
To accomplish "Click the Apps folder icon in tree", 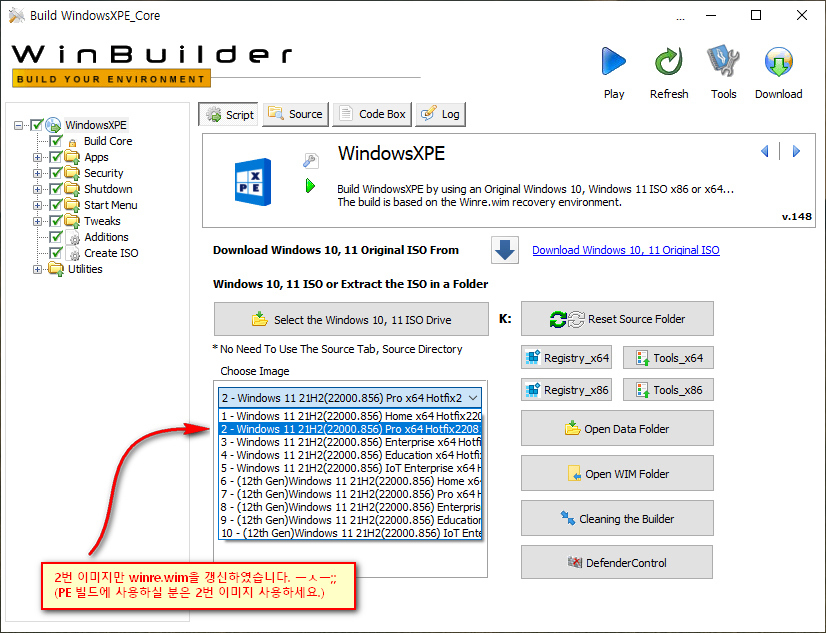I will click(x=72, y=157).
